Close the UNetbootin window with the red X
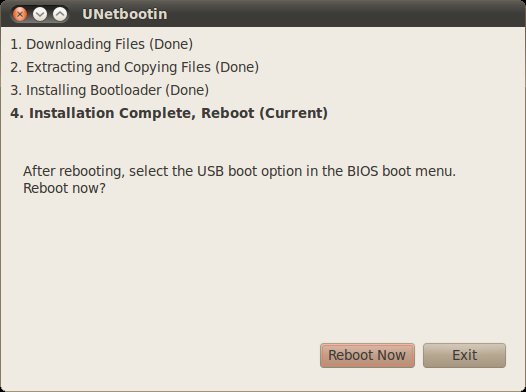 point(20,14)
